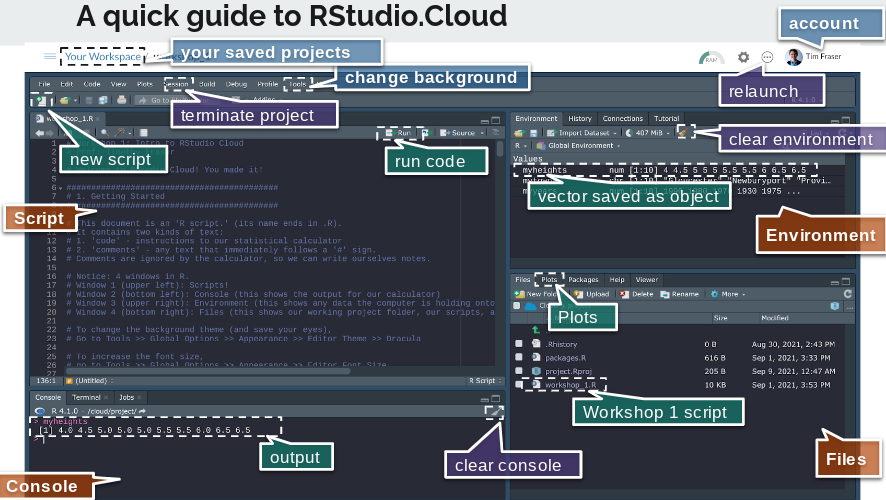Click the New File script icon
Viewport: 886px width, 500px height.
click(x=41, y=100)
